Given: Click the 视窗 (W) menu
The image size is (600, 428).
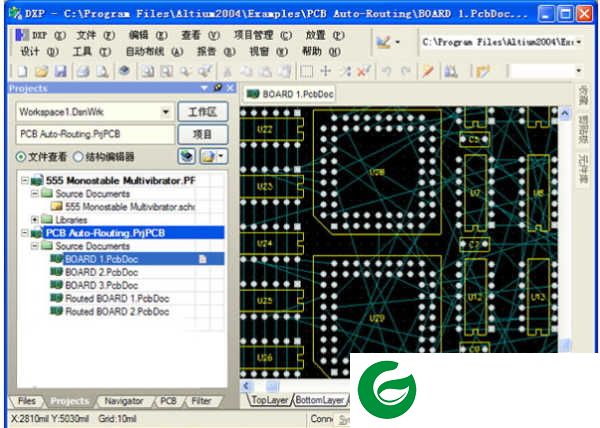Looking at the screenshot, I should [269, 51].
